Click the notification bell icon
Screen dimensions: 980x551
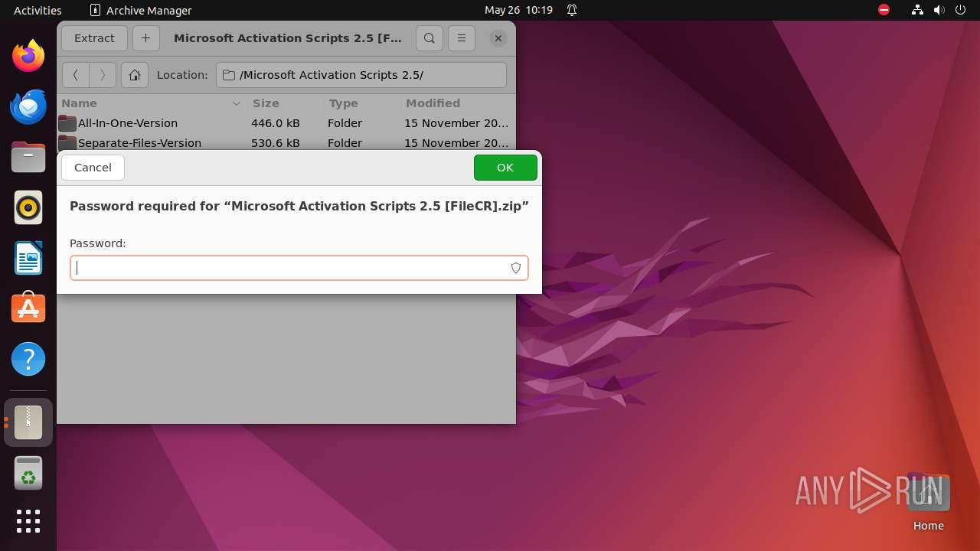click(571, 10)
